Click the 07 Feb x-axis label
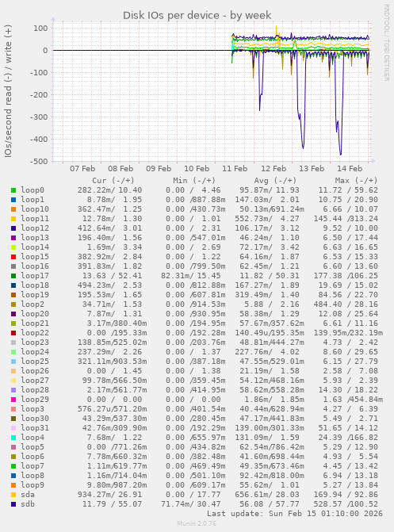The width and height of the screenshot is (394, 532). tap(82, 169)
